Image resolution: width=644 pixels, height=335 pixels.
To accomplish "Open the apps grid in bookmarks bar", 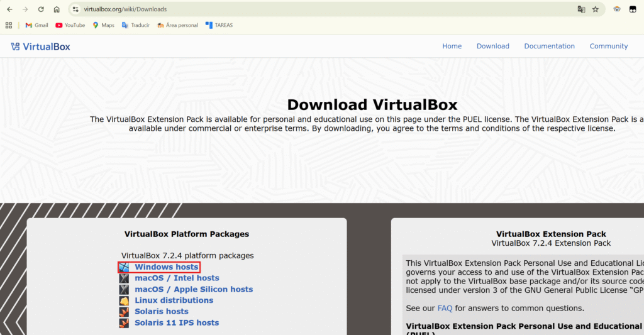I will [9, 25].
